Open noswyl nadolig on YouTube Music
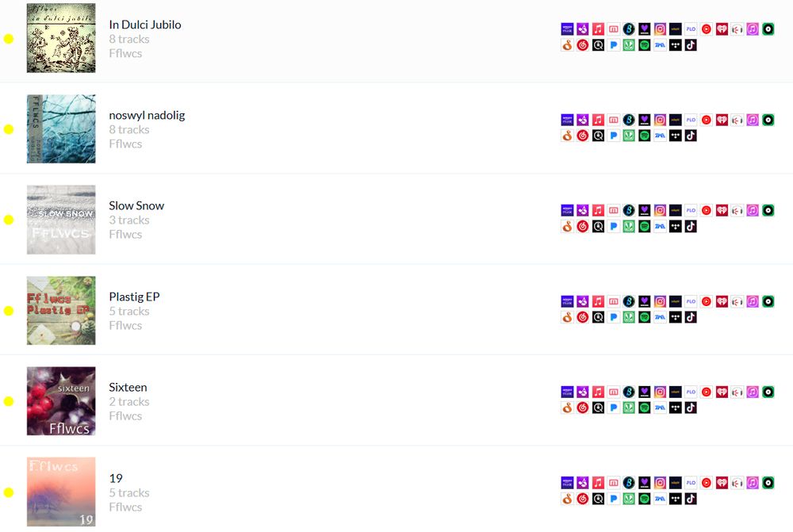The width and height of the screenshot is (793, 532). (706, 120)
